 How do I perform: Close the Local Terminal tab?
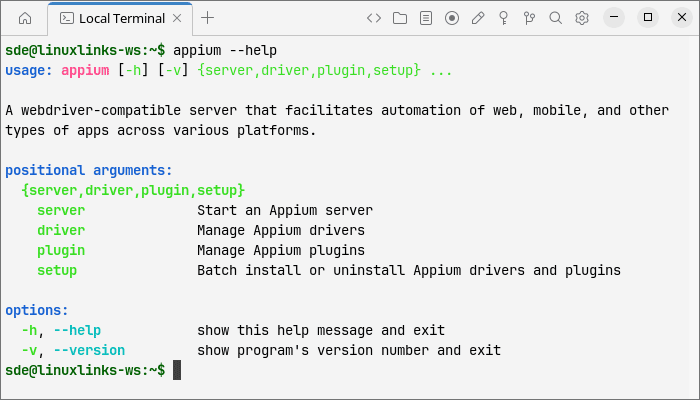[x=177, y=18]
